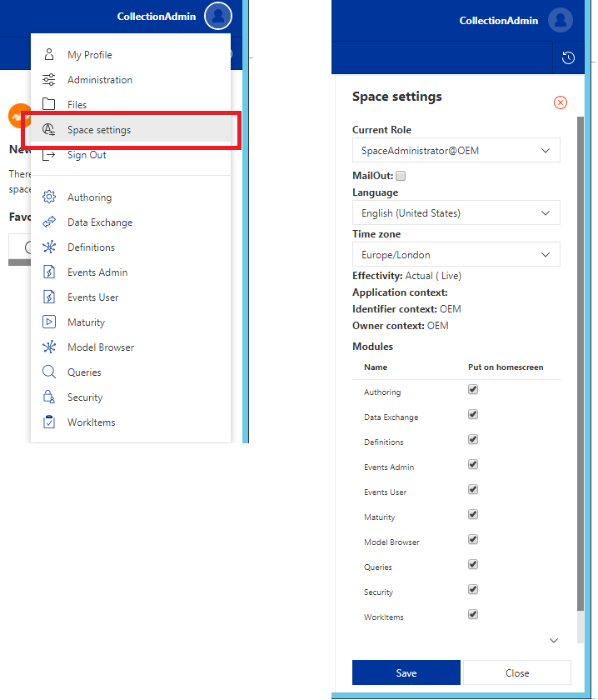The width and height of the screenshot is (598, 700).
Task: Click the Events User document icon
Action: click(x=49, y=297)
